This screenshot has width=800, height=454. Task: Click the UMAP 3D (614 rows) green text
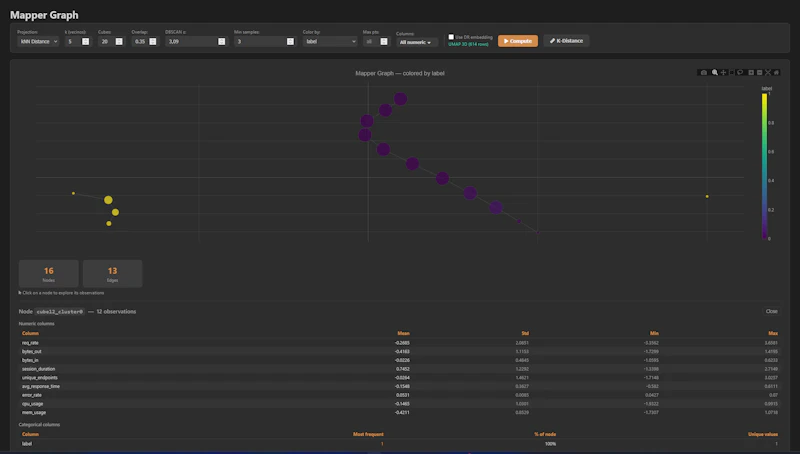pyautogui.click(x=468, y=44)
